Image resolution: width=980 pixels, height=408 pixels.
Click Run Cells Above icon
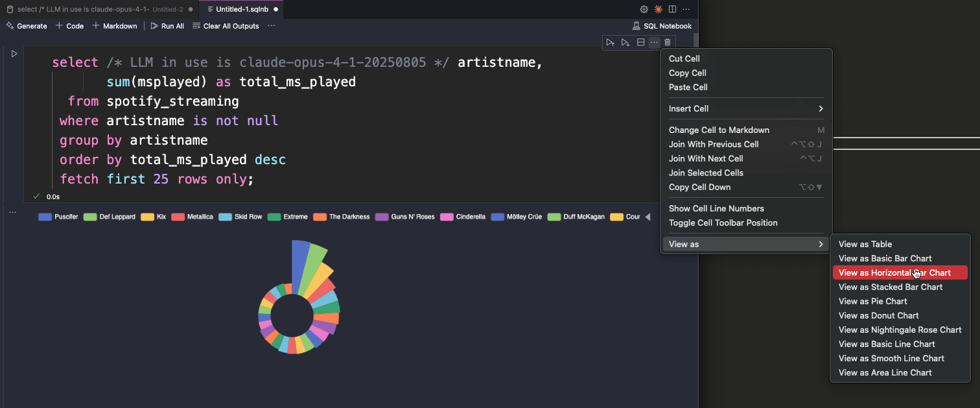pyautogui.click(x=610, y=42)
